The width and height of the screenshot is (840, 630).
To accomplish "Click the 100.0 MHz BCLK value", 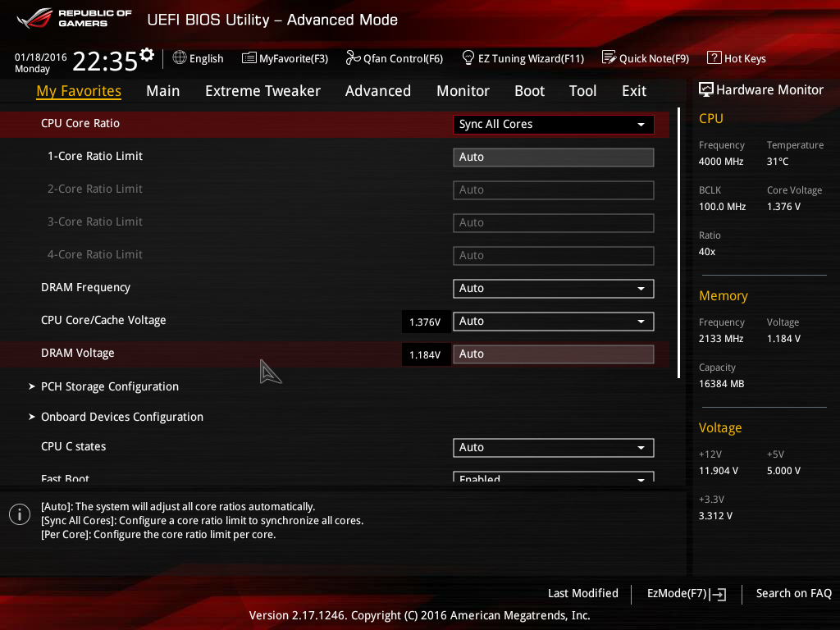I will pos(722,206).
